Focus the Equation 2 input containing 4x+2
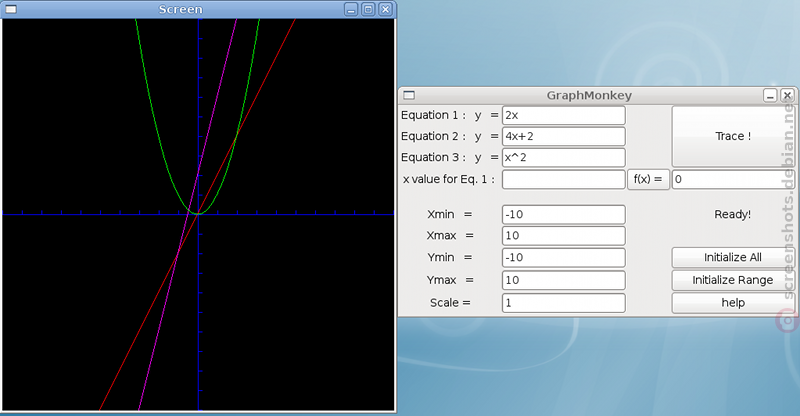Image resolution: width=800 pixels, height=416 pixels. 563,136
